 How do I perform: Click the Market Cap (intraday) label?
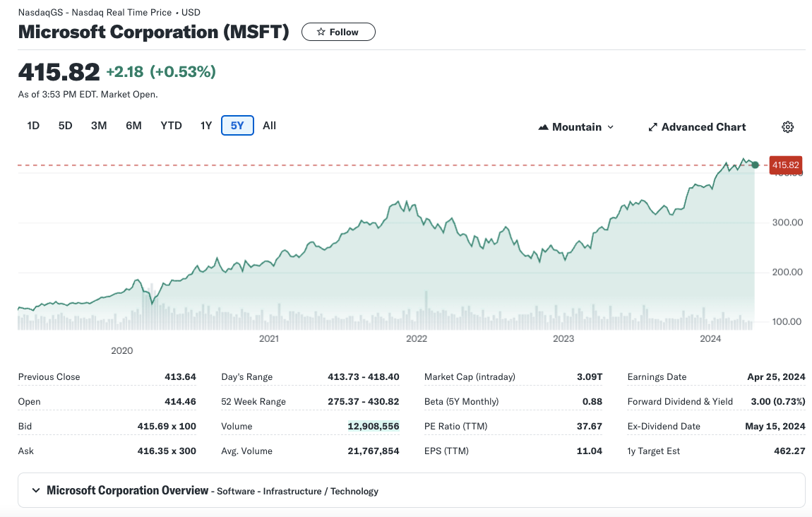[470, 376]
